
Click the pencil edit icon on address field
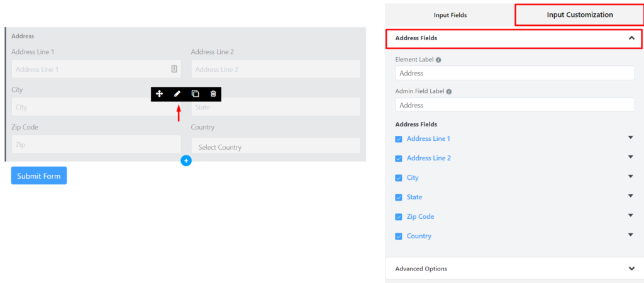pyautogui.click(x=177, y=94)
